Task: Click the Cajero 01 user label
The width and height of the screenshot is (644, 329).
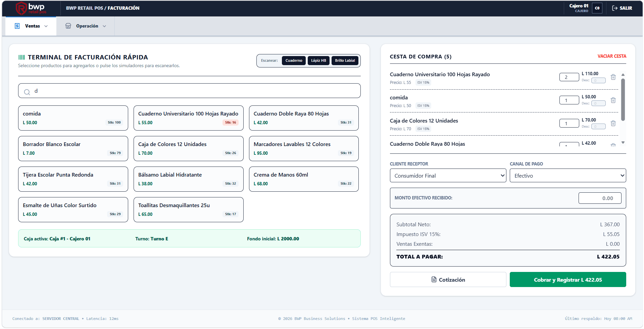Action: click(579, 6)
